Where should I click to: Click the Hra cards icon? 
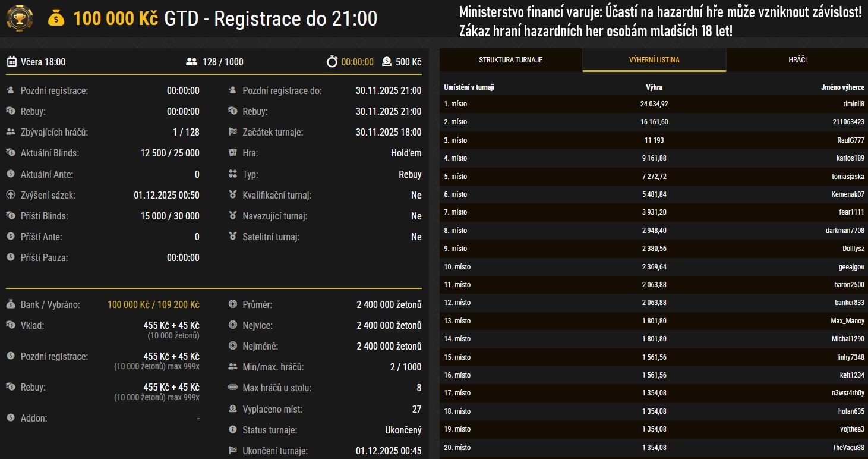[233, 153]
